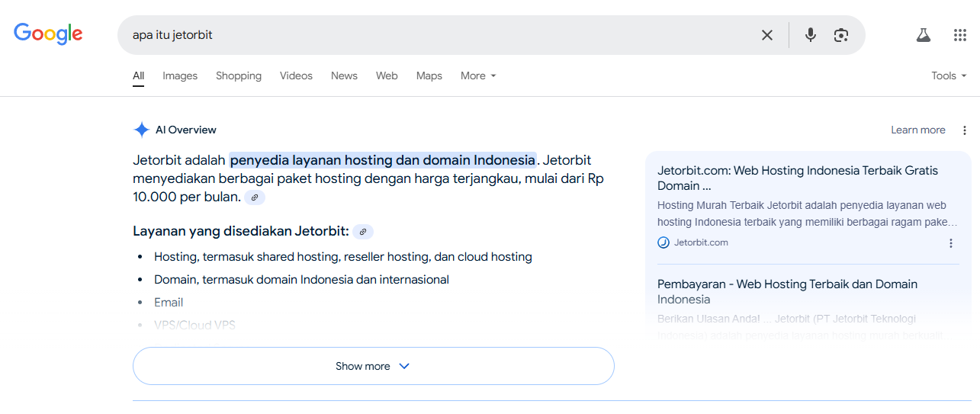
Task: Switch to the Videos tab
Action: 296,75
